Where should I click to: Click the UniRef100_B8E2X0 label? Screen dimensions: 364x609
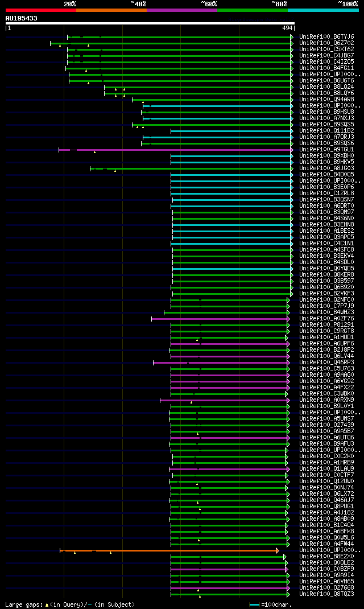pyautogui.click(x=326, y=557)
